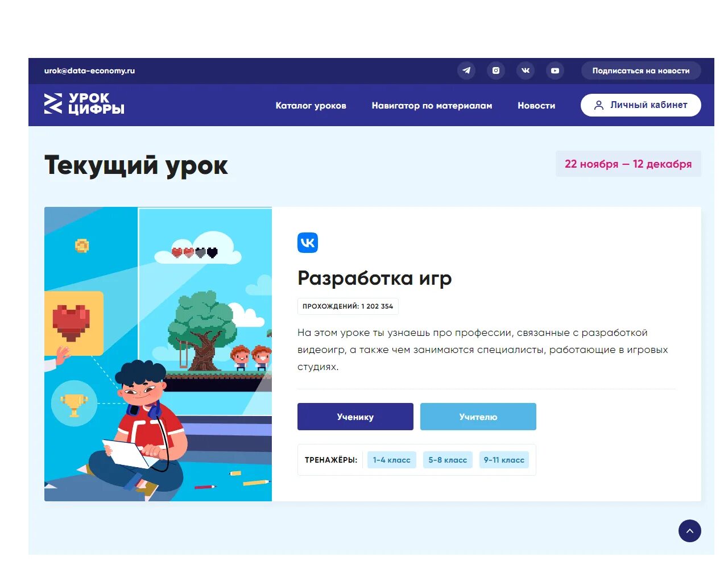The width and height of the screenshot is (728, 582).
Task: Click the scroll-to-top arrow button
Action: 689,531
